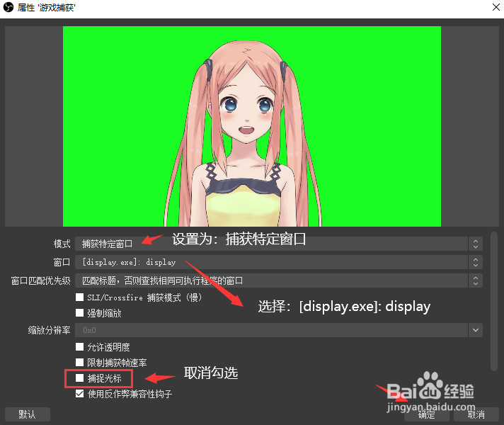Click the green-screen character preview
The height and width of the screenshot is (425, 504).
(252, 126)
